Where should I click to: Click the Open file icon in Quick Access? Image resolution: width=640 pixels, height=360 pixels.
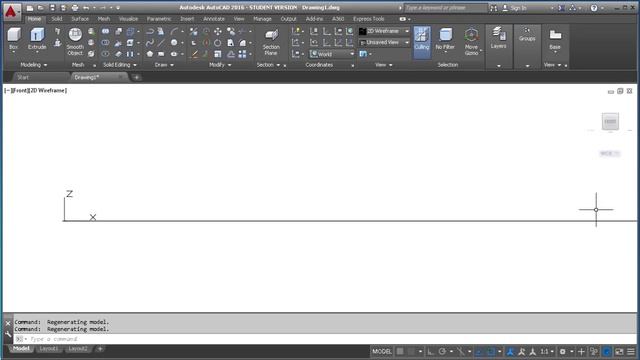coord(41,8)
